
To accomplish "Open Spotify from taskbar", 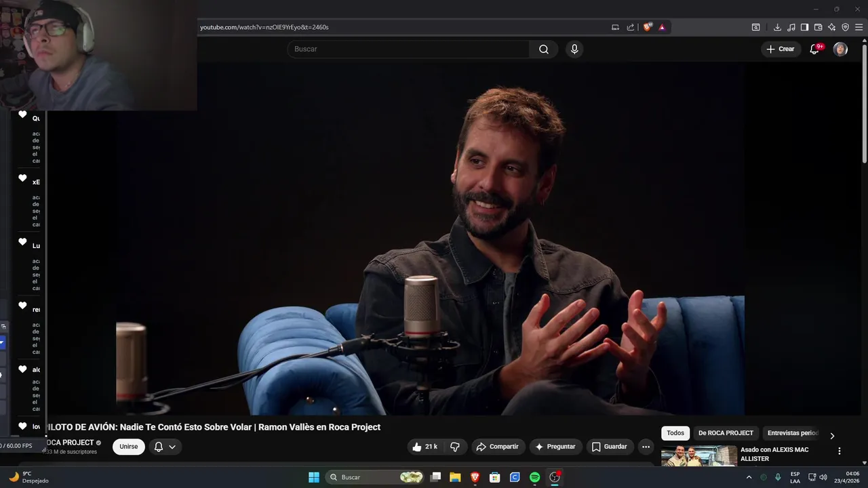I will (x=534, y=477).
